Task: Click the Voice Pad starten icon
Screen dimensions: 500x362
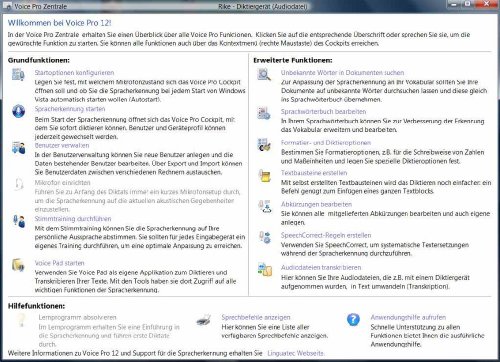Action: (18, 265)
